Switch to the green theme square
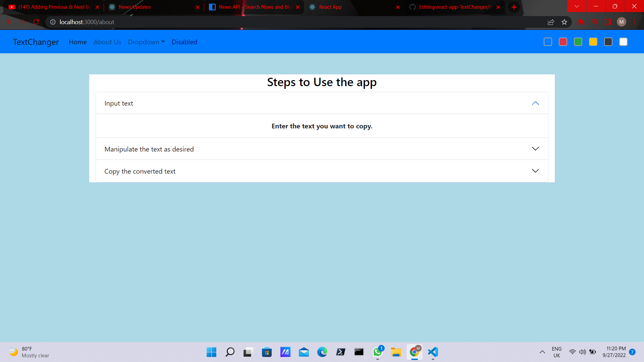 tap(578, 42)
